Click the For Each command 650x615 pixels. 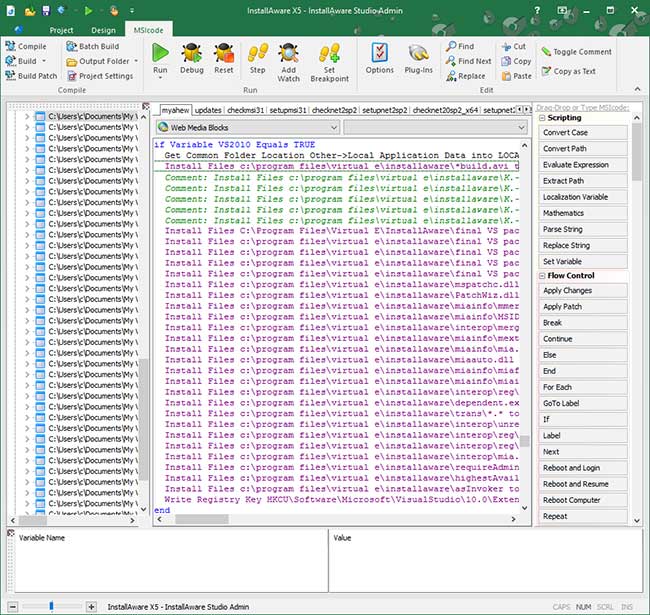[x=582, y=387]
